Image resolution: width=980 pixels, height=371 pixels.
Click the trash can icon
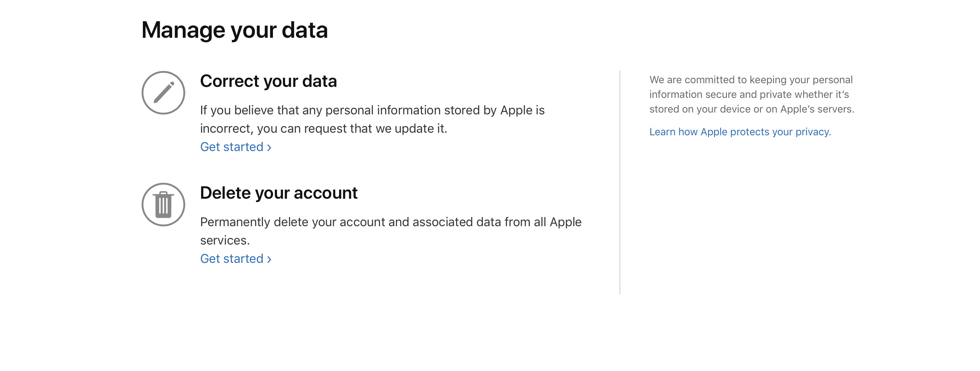pos(163,204)
